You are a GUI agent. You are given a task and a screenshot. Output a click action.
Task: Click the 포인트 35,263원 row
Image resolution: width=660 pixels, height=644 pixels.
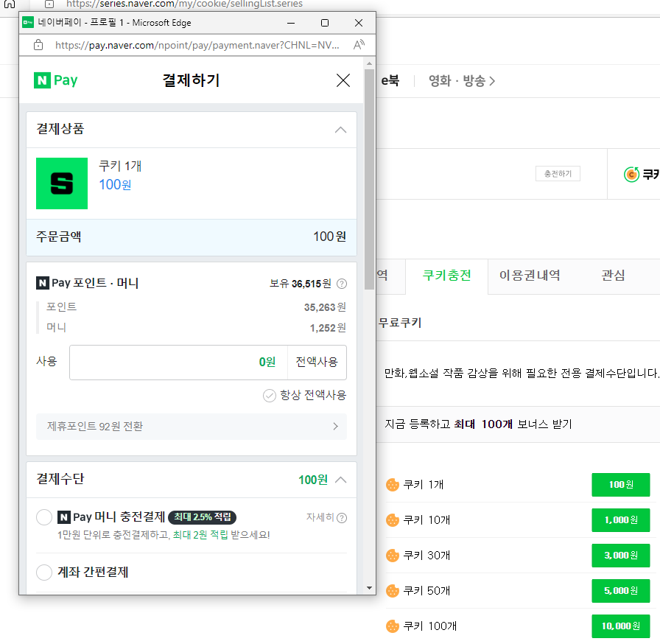(x=196, y=307)
